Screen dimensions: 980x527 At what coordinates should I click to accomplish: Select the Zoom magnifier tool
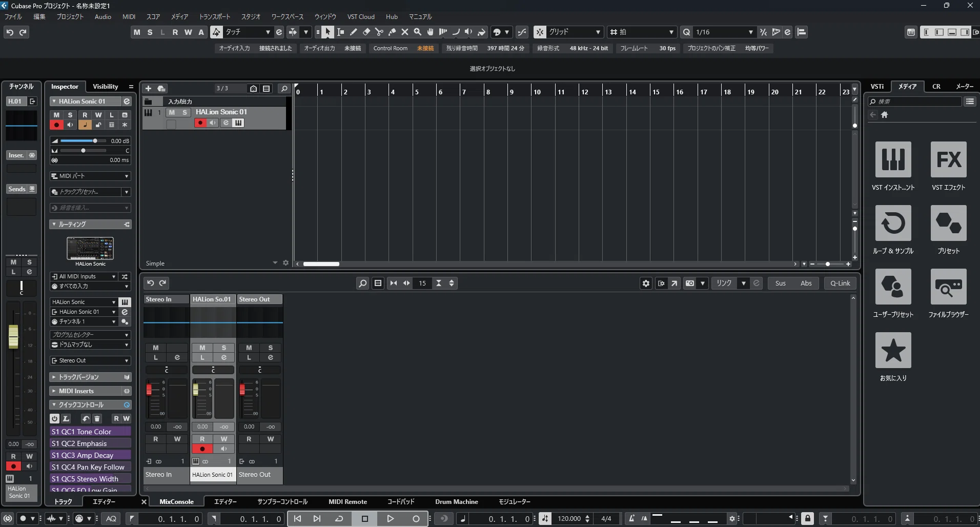click(x=418, y=32)
